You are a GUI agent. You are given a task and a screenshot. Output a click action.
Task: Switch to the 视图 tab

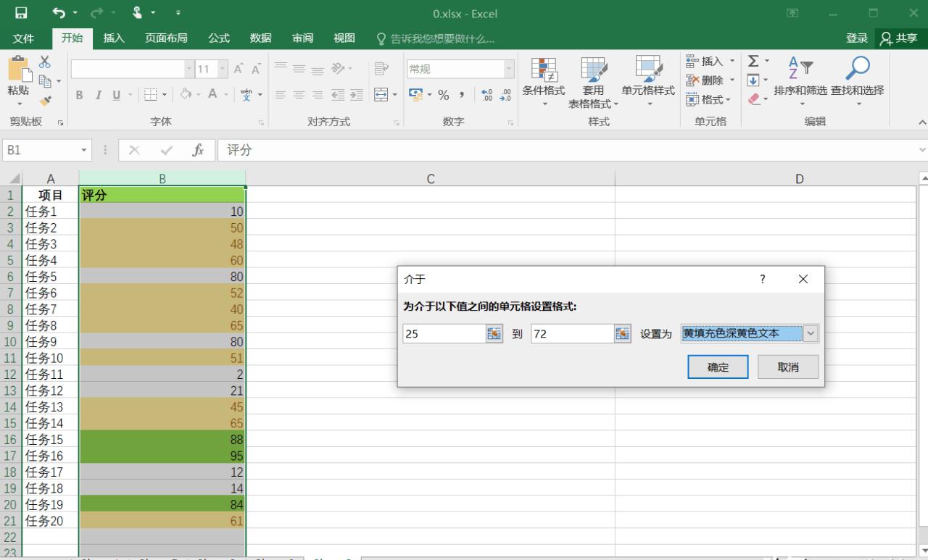[x=344, y=38]
